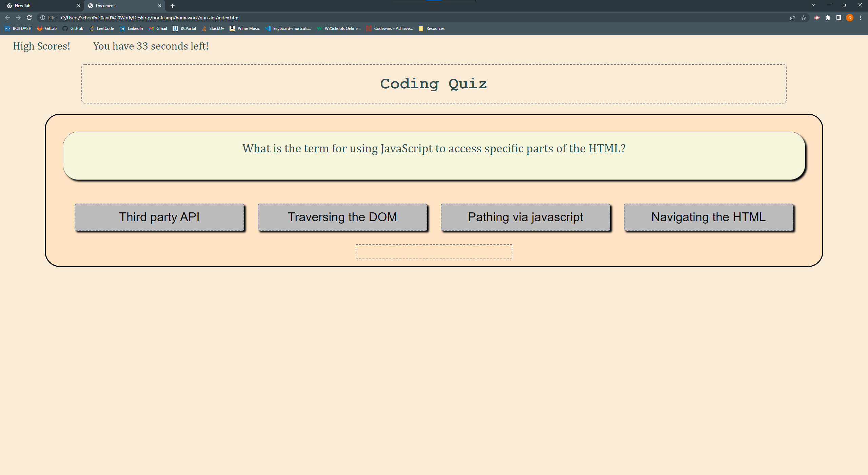Choose the Third party API answer
The width and height of the screenshot is (868, 475).
159,217
